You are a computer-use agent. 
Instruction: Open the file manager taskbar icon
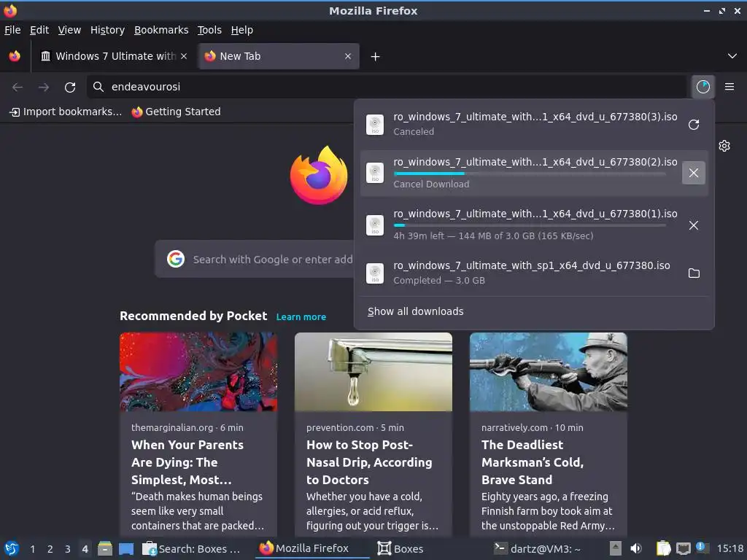(x=105, y=548)
